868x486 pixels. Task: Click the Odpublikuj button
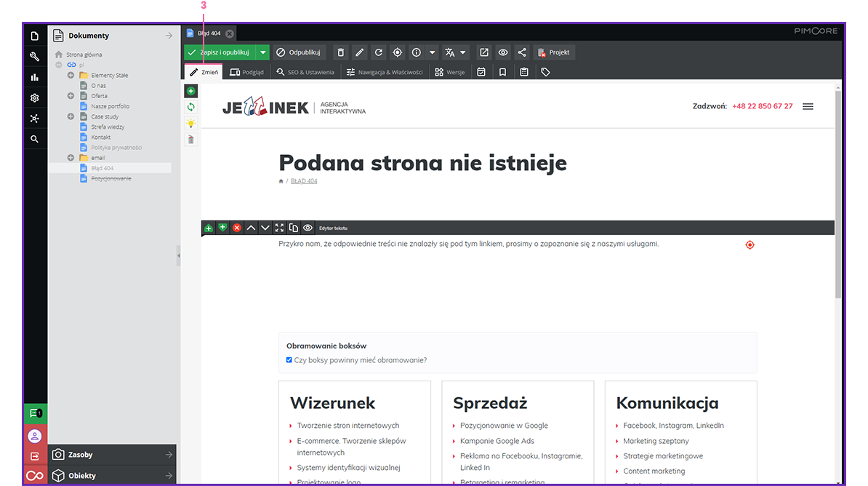pyautogui.click(x=299, y=52)
